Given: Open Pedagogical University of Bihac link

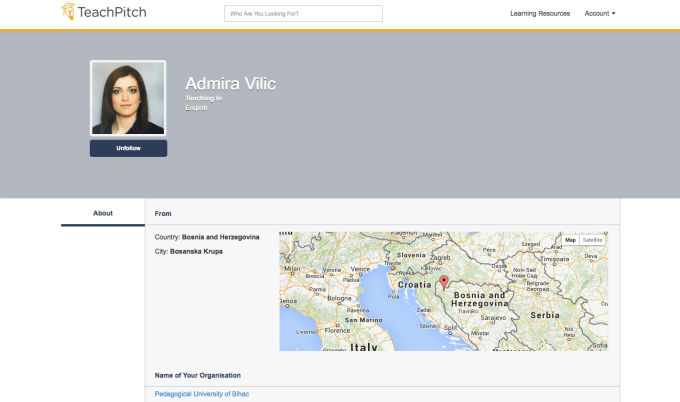Looking at the screenshot, I should click(202, 394).
